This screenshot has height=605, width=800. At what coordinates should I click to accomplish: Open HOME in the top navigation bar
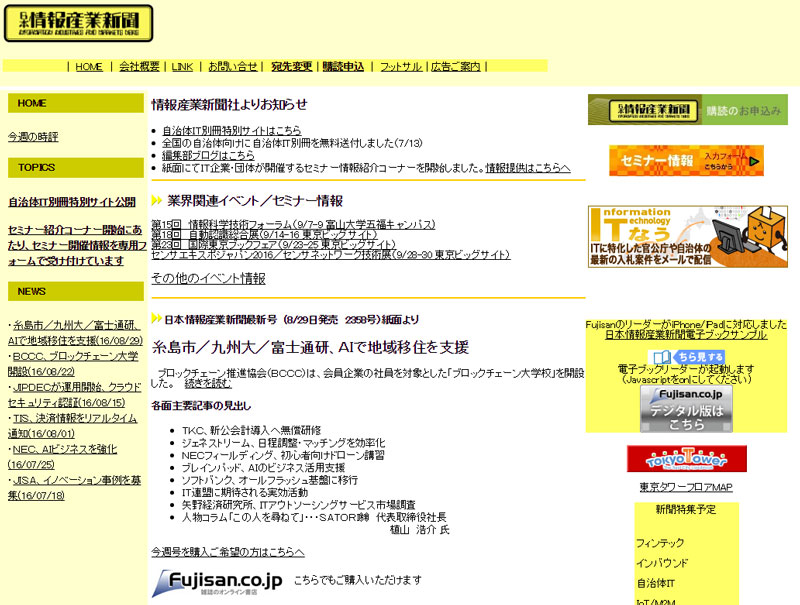pos(89,66)
